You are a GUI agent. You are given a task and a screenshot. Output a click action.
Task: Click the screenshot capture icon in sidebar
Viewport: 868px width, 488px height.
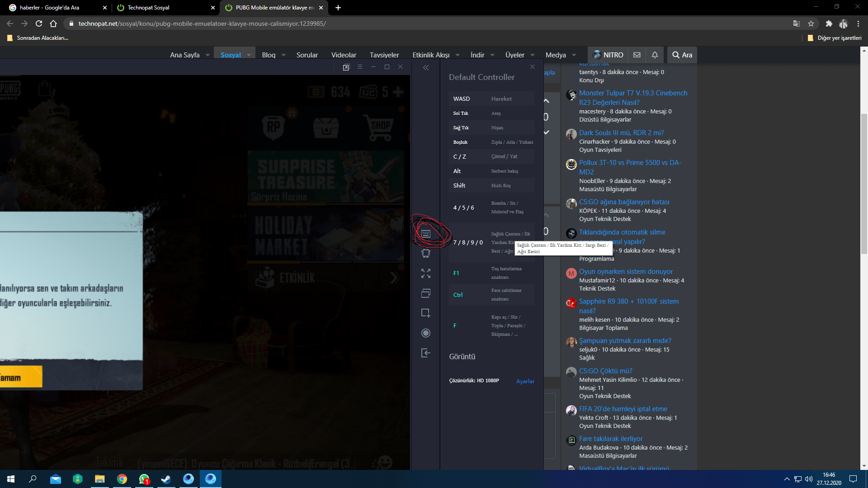tap(426, 313)
